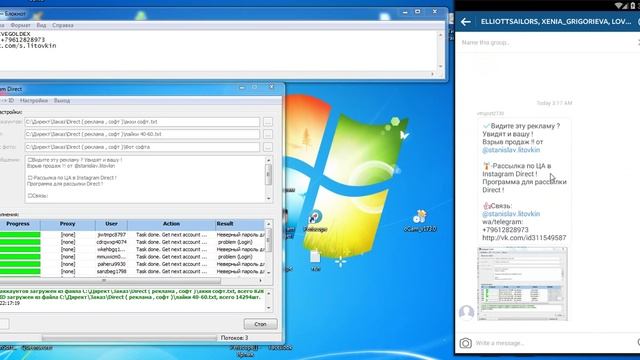Select the row for user cdrqxsp4074
The height and width of the screenshot is (360, 640).
point(132,242)
